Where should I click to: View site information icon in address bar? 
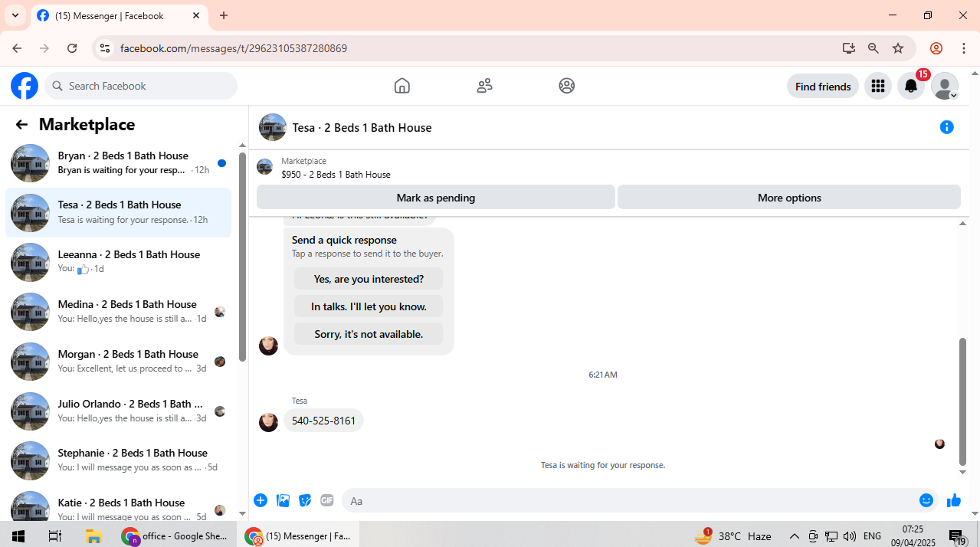click(105, 48)
